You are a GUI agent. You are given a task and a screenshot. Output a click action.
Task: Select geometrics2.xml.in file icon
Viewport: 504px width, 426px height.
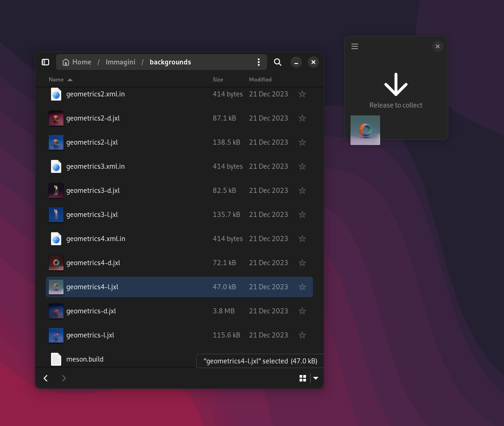[56, 94]
